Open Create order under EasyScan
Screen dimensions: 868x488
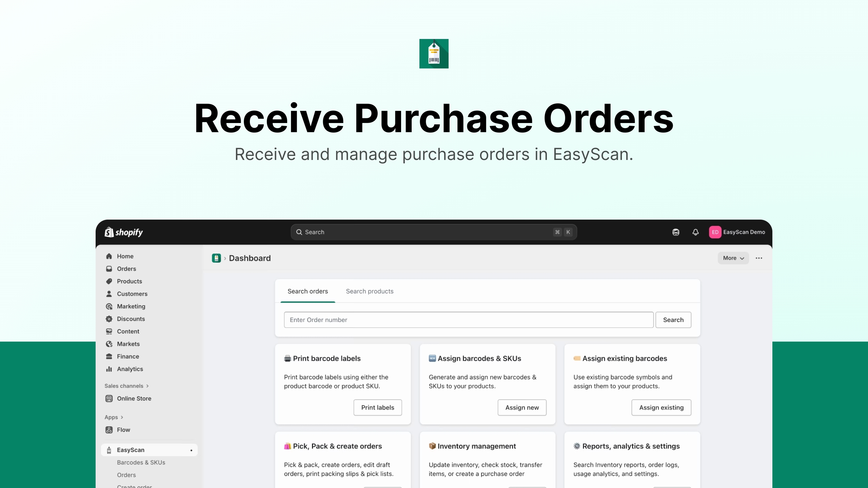click(134, 486)
